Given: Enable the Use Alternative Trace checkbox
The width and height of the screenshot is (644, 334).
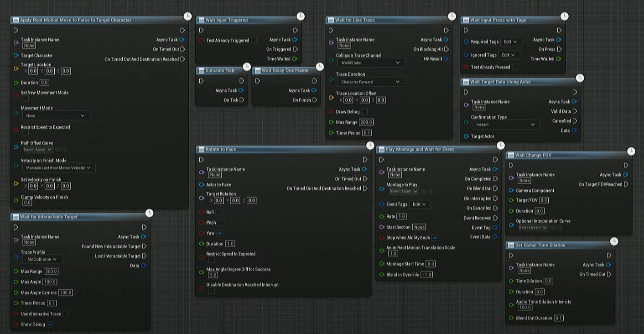Looking at the screenshot, I should tap(66, 314).
